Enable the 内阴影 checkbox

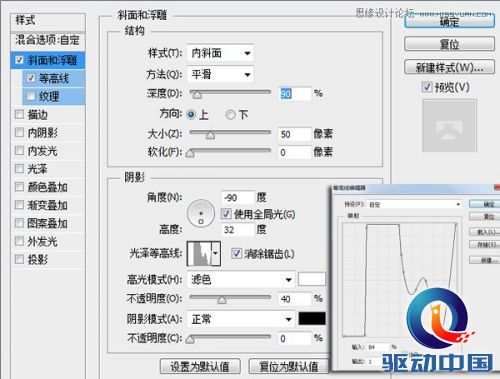(19, 132)
